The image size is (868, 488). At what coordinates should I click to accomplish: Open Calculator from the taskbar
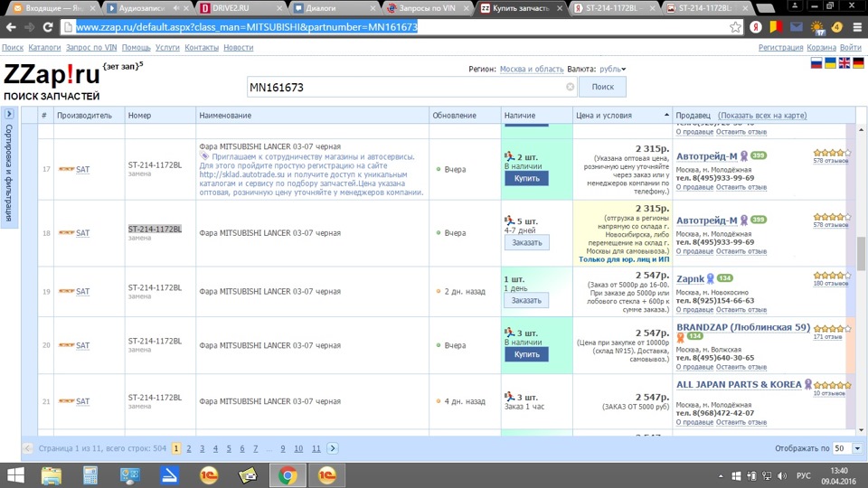[x=90, y=475]
